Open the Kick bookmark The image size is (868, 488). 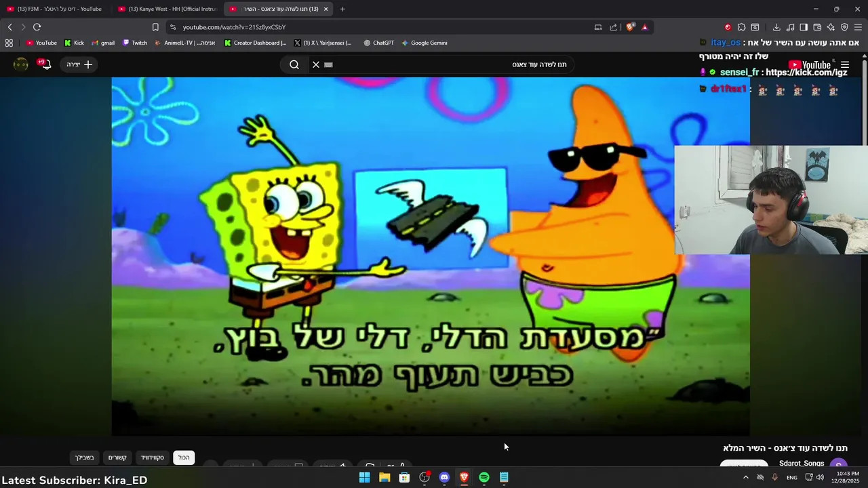74,43
